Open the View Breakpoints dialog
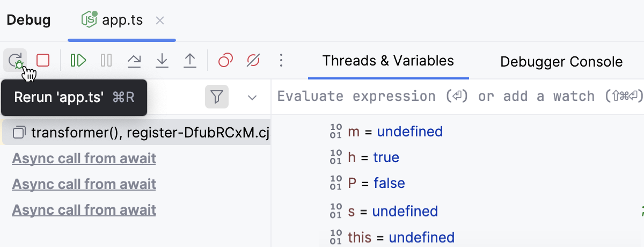The image size is (644, 247). (225, 60)
